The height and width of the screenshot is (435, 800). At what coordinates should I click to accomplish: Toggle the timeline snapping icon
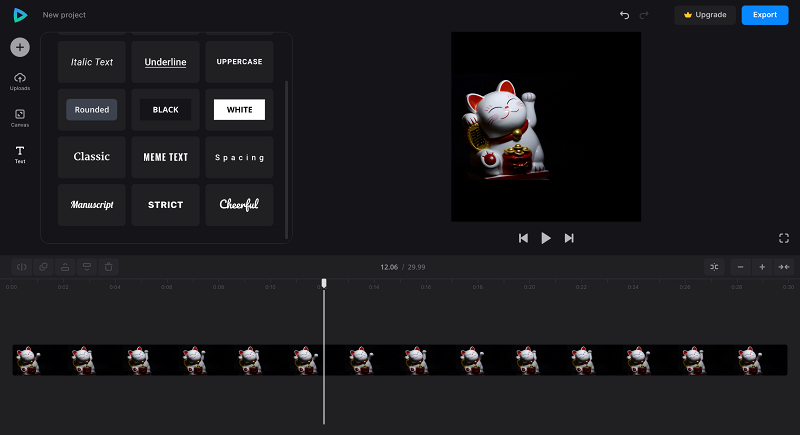[x=714, y=267]
